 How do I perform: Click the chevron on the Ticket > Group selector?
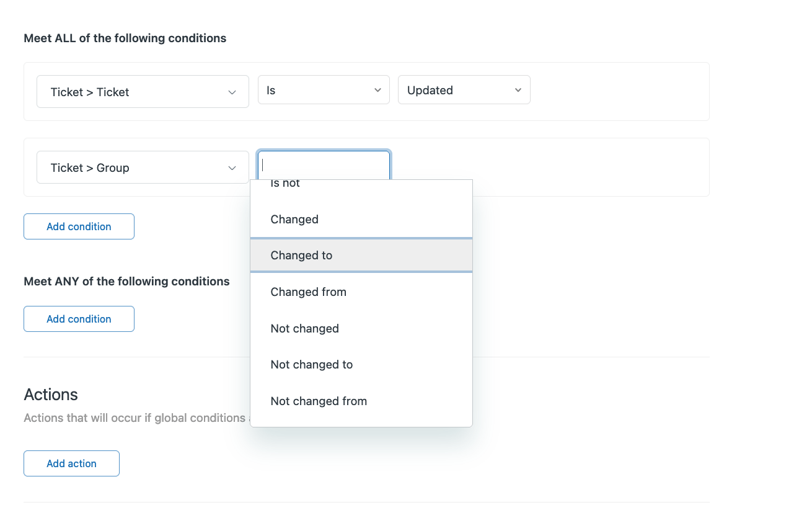pyautogui.click(x=232, y=167)
